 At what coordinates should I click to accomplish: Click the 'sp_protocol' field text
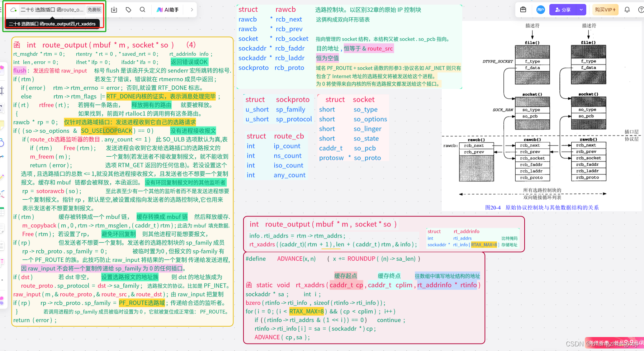tap(294, 119)
